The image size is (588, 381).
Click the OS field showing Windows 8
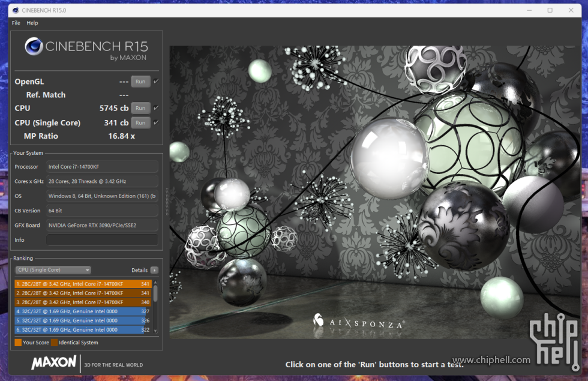pos(102,196)
